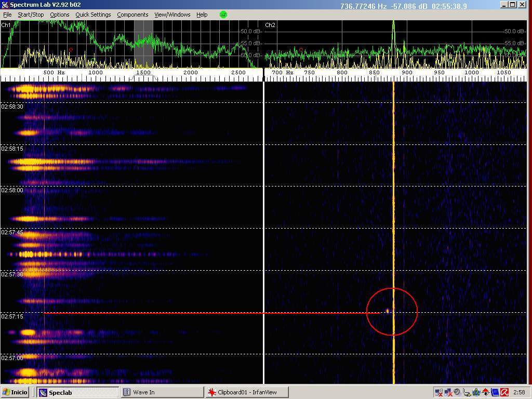Click the red Avira antivirus tray icon
This screenshot has height=399, width=532.
pos(504,392)
